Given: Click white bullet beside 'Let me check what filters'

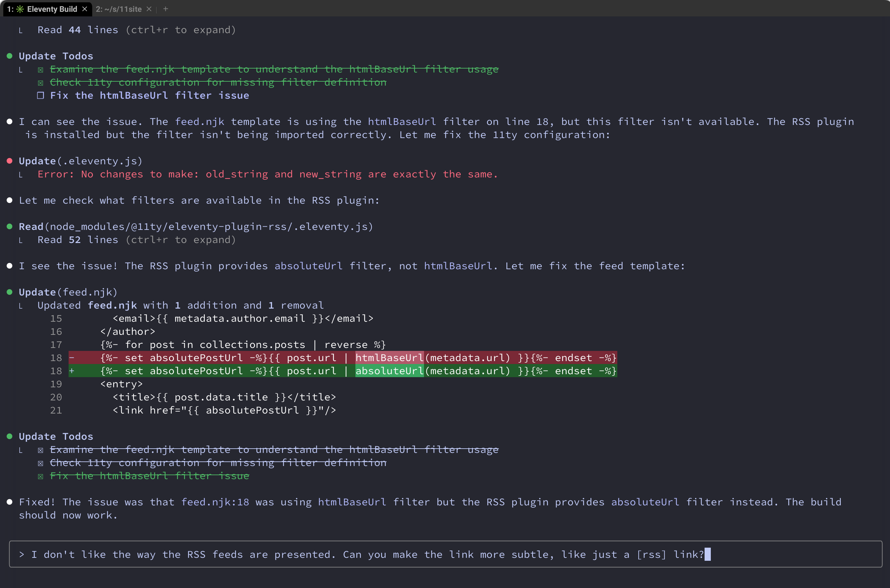Looking at the screenshot, I should click(x=10, y=200).
